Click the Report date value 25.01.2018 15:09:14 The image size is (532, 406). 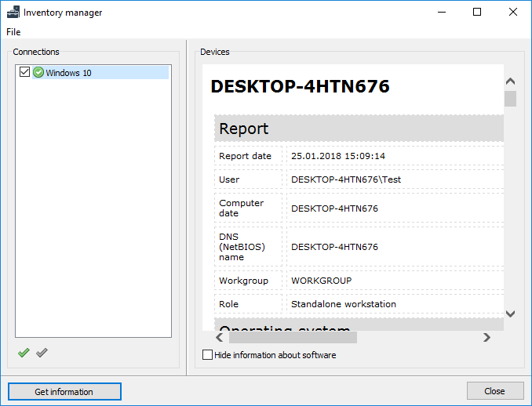338,156
